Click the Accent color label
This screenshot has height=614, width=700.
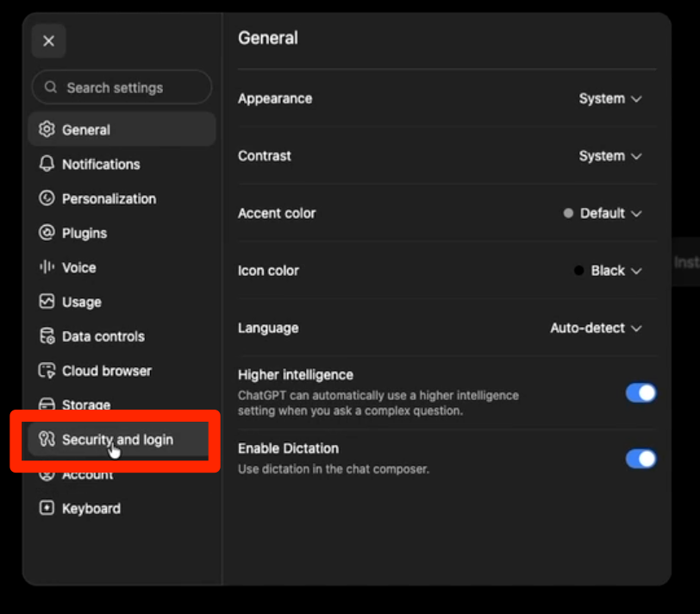277,214
